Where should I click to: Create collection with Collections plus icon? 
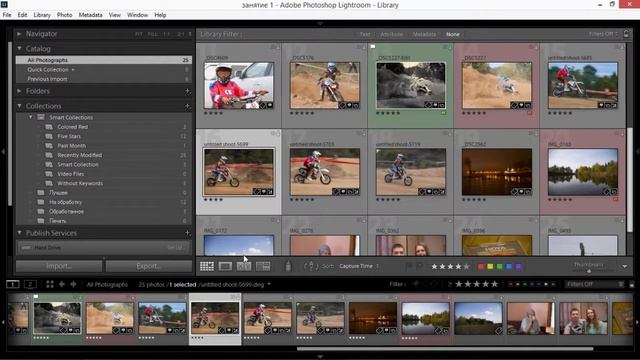[x=187, y=106]
